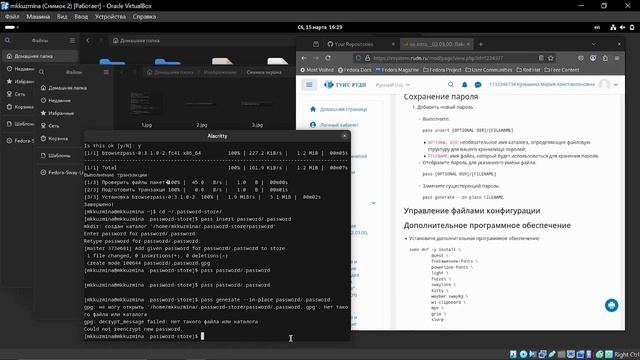Viewport: 640px width, 360px height.
Task: Select Домашняя папка in front Files sidebar
Action: tap(63, 88)
